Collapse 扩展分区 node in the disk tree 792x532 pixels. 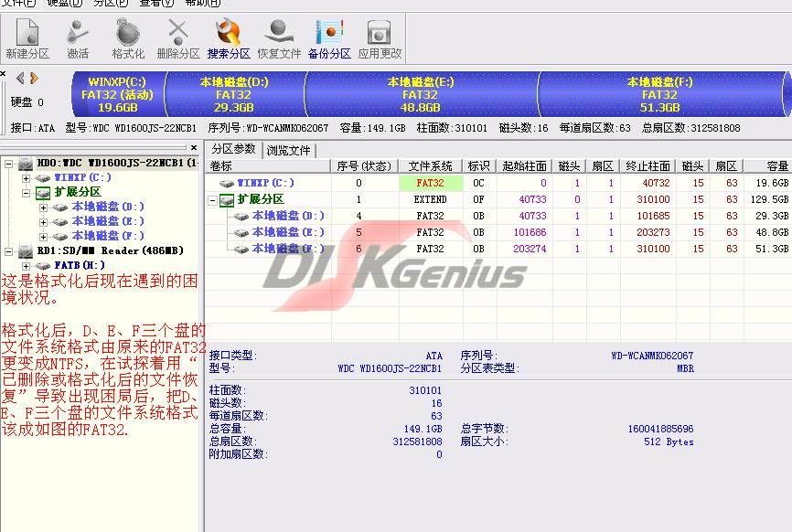click(x=26, y=193)
